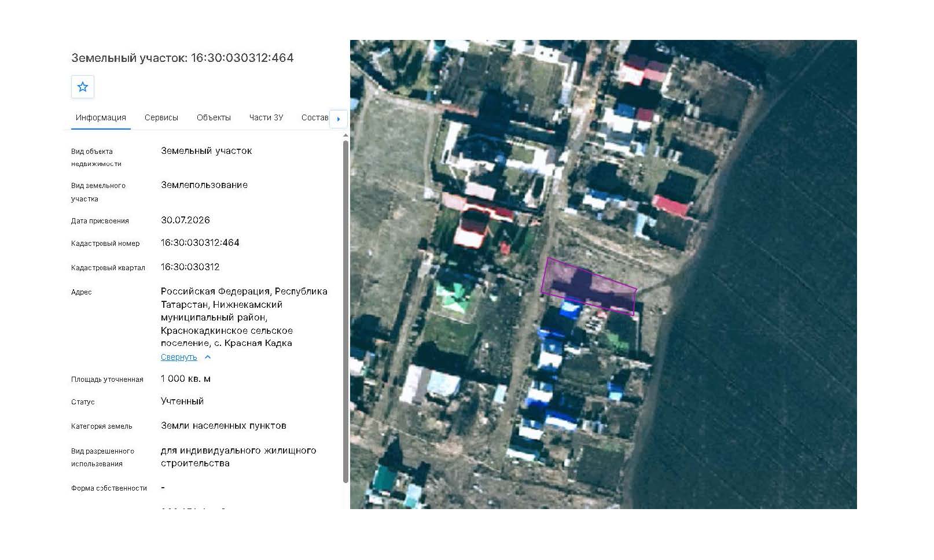The height and width of the screenshot is (560, 934).
Task: Open the Информация tab
Action: click(101, 117)
